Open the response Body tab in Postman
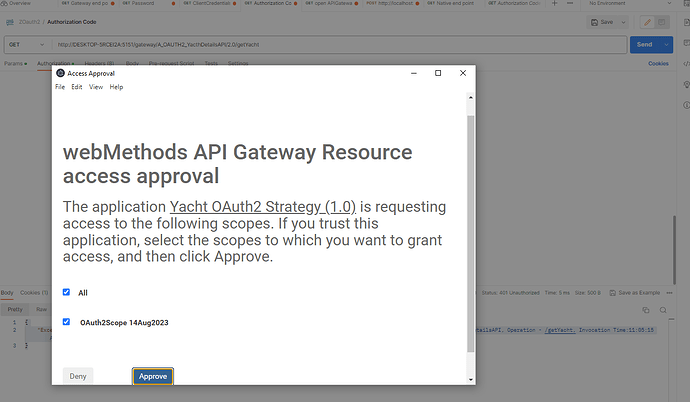Image resolution: width=690 pixels, height=402 pixels. pyautogui.click(x=7, y=292)
